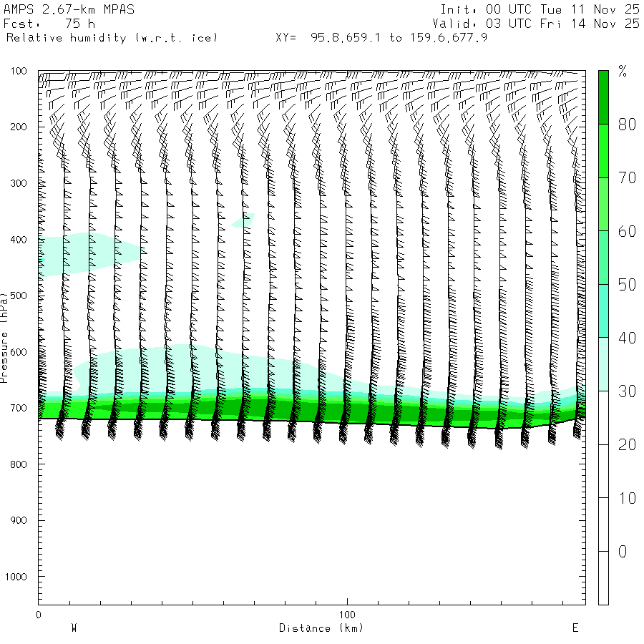The height and width of the screenshot is (644, 644).
Task: Click the 300 hPa pressure axis label
Action: click(19, 183)
